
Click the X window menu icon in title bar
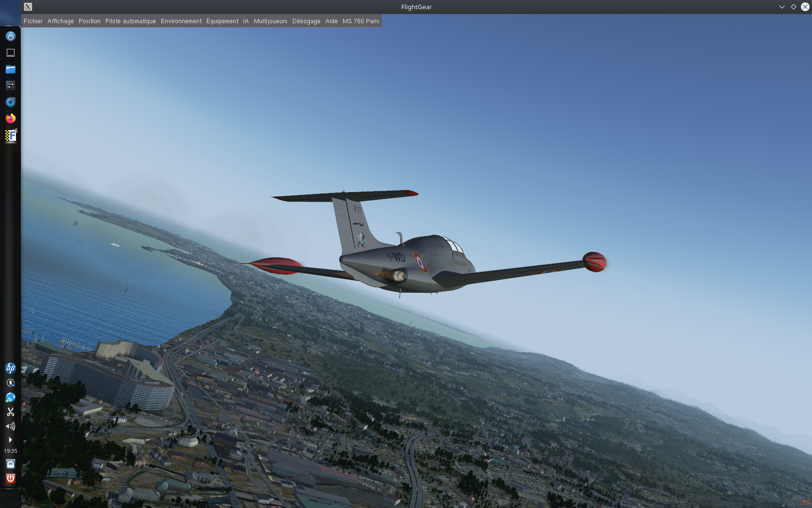(28, 7)
